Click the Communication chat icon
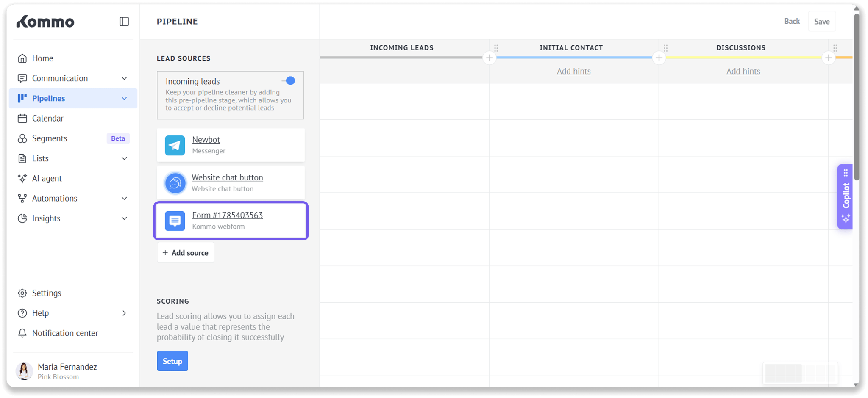 (x=22, y=78)
